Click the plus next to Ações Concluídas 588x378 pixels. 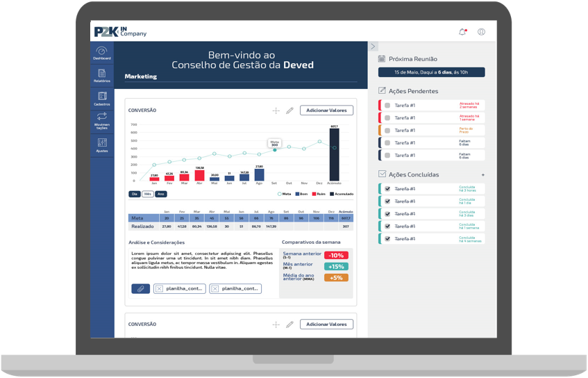pos(483,175)
